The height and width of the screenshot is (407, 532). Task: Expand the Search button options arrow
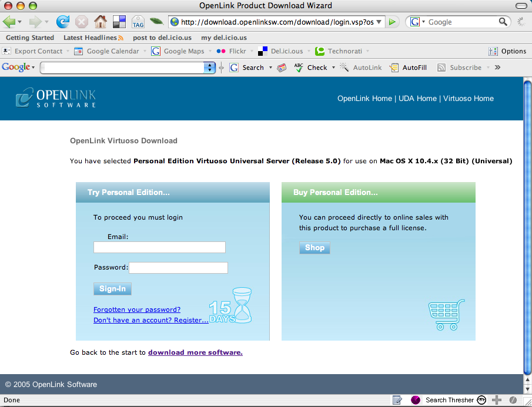(270, 68)
